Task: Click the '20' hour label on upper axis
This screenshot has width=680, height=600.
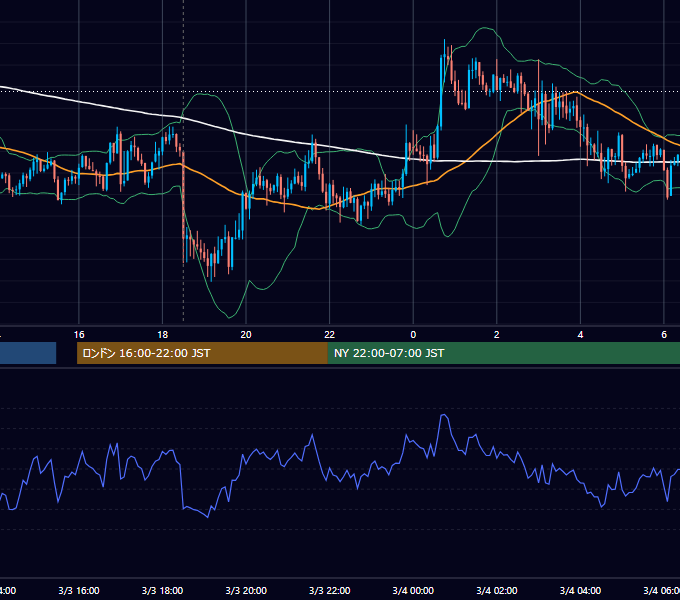Action: pyautogui.click(x=246, y=335)
